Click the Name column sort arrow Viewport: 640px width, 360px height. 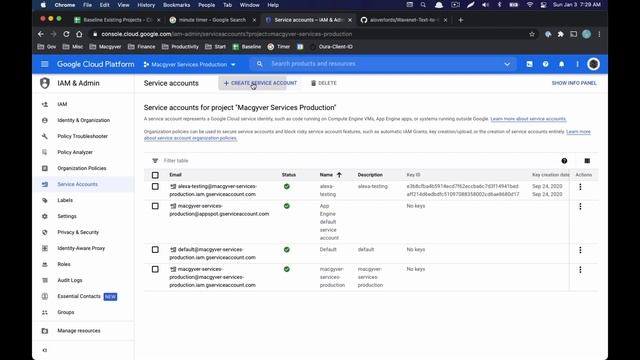click(x=339, y=175)
